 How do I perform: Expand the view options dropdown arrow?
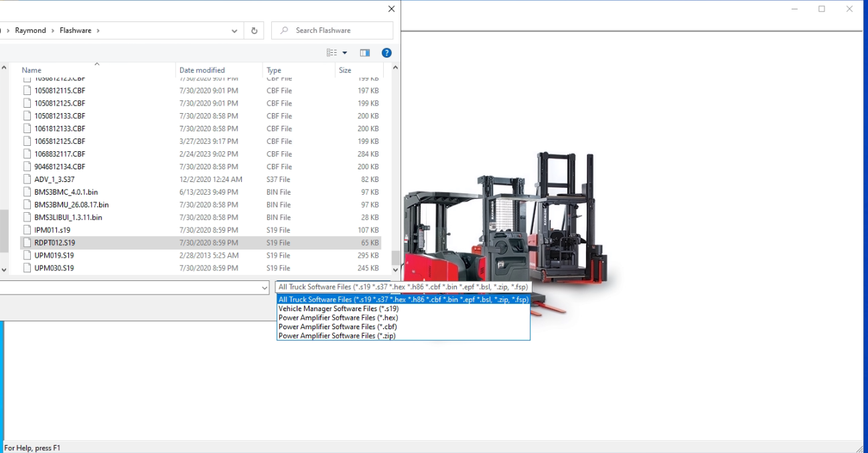point(345,53)
